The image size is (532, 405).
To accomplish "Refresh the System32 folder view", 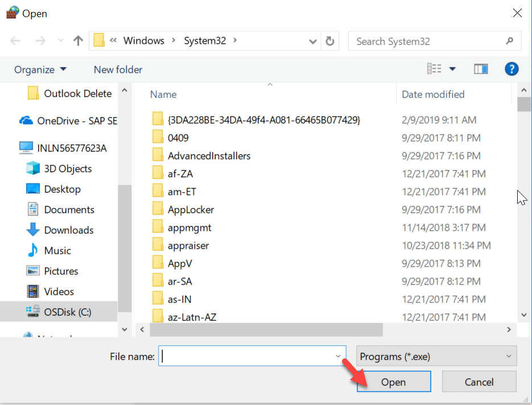I will (x=330, y=41).
